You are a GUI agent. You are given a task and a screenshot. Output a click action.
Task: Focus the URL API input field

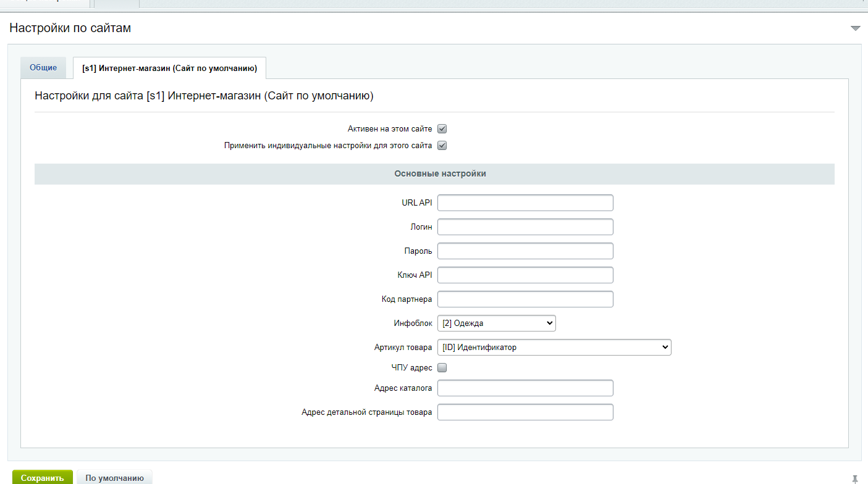pyautogui.click(x=525, y=203)
